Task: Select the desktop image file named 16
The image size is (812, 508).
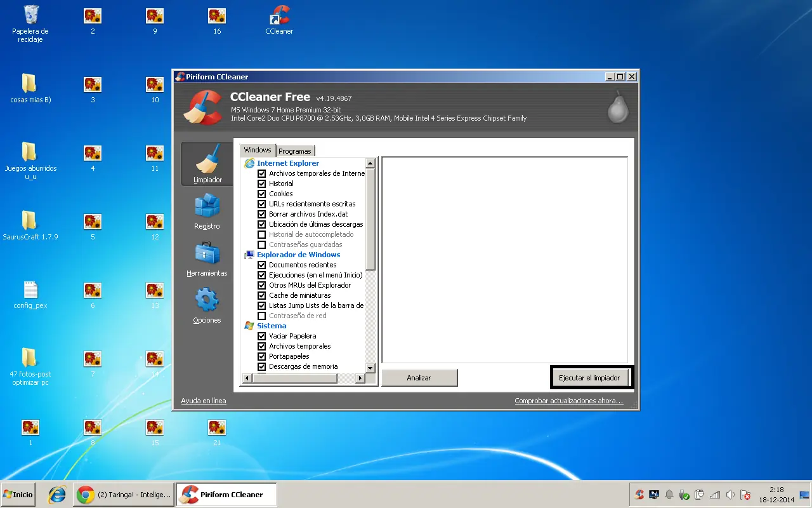Action: [217, 20]
